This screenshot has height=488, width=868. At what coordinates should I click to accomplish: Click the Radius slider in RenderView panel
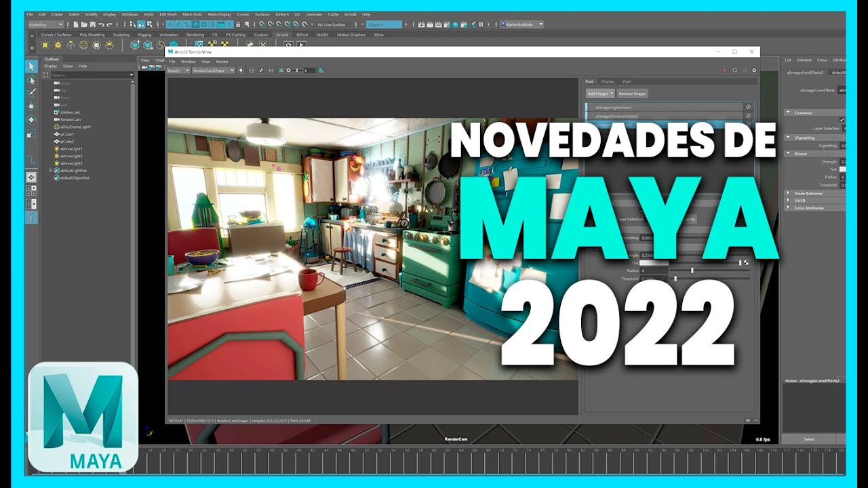(x=711, y=270)
